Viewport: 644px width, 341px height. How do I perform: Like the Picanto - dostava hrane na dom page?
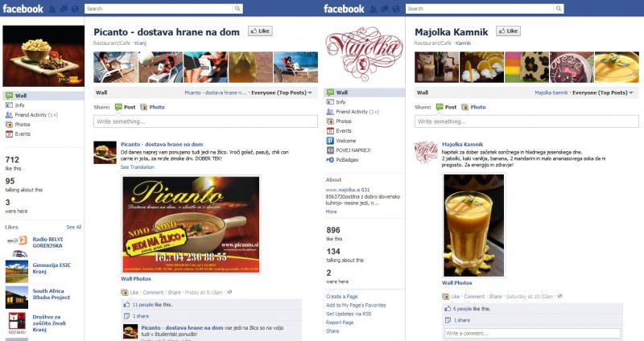(260, 31)
